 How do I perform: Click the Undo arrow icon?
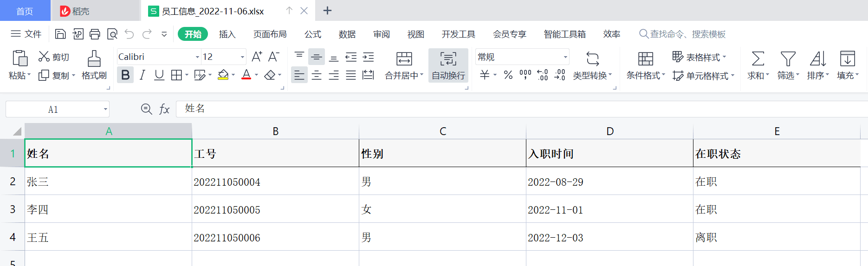coord(130,34)
